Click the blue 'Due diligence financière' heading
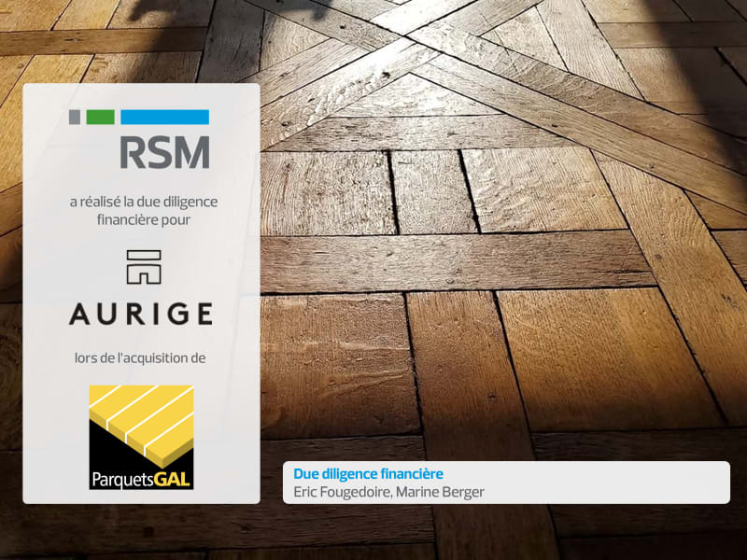The image size is (747, 560). [x=368, y=474]
